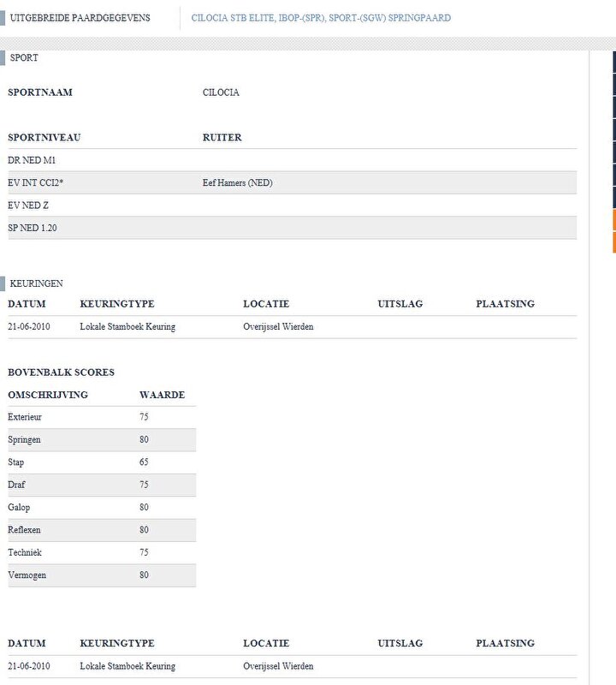Click the Sportniveau column header
The image size is (616, 685).
(x=44, y=137)
